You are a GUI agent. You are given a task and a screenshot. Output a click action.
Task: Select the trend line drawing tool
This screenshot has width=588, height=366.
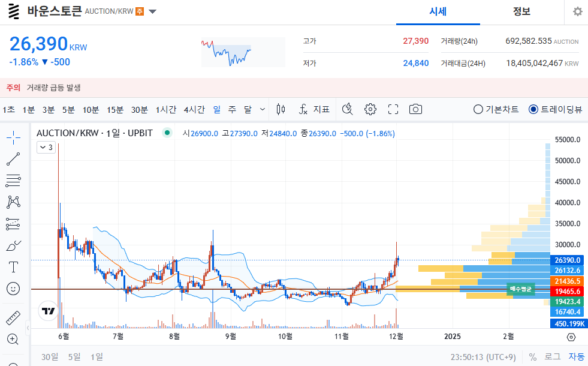13,159
